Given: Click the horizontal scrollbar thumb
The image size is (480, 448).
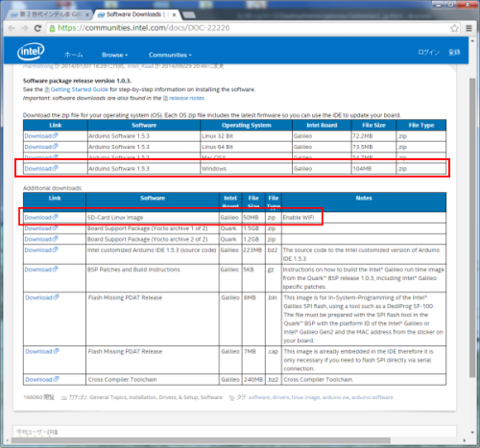Looking at the screenshot, I should point(201,440).
